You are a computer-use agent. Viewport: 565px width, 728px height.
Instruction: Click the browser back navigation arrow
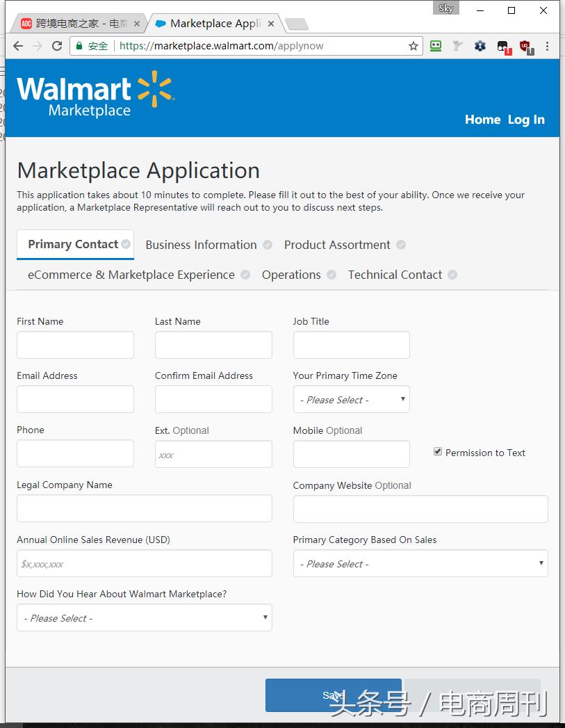coord(18,46)
